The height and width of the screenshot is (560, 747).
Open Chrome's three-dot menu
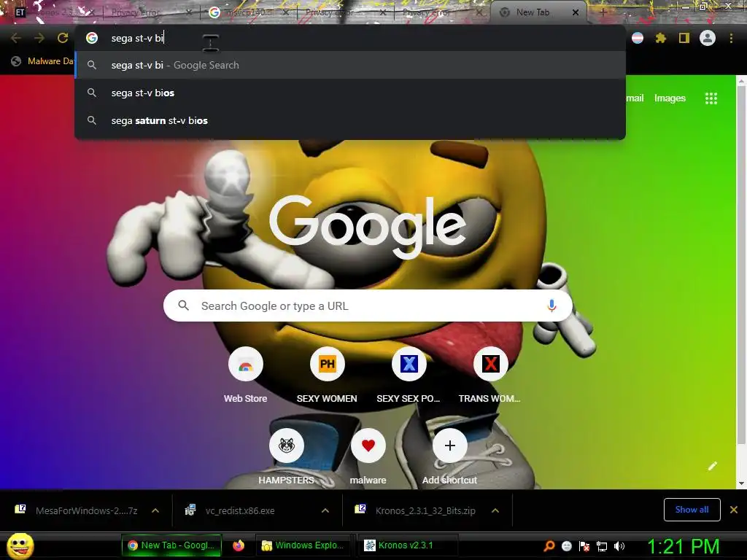pyautogui.click(x=731, y=38)
